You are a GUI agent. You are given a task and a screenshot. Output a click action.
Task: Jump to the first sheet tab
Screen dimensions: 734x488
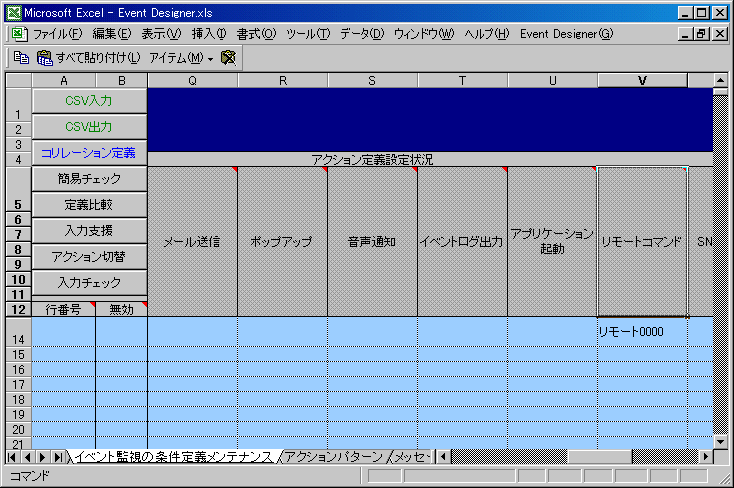12,457
